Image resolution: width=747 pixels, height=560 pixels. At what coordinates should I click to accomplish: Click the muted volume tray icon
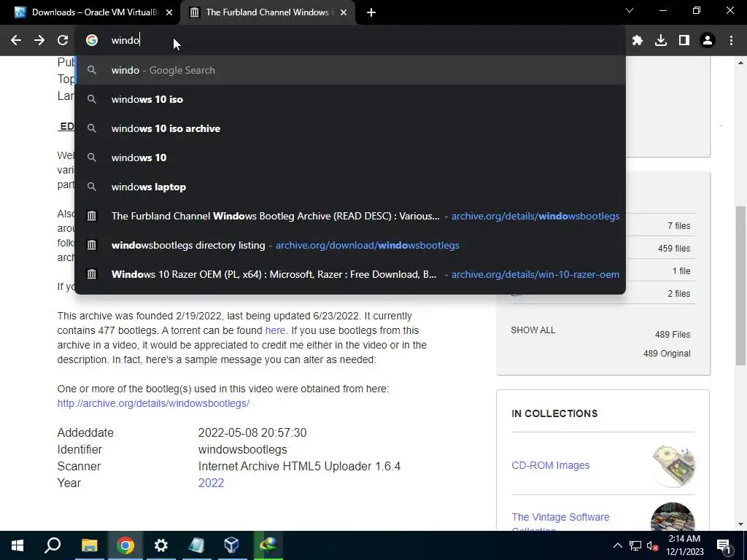(x=652, y=545)
